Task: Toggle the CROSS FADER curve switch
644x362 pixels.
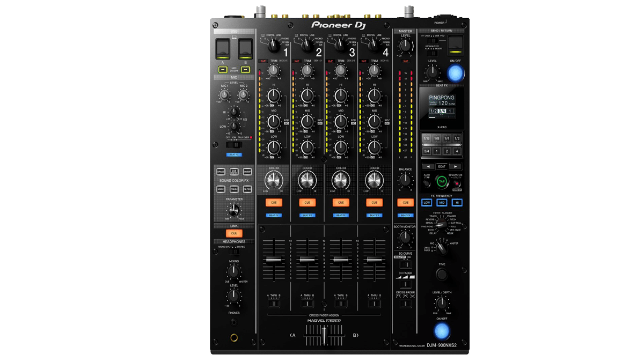Action: point(406,304)
